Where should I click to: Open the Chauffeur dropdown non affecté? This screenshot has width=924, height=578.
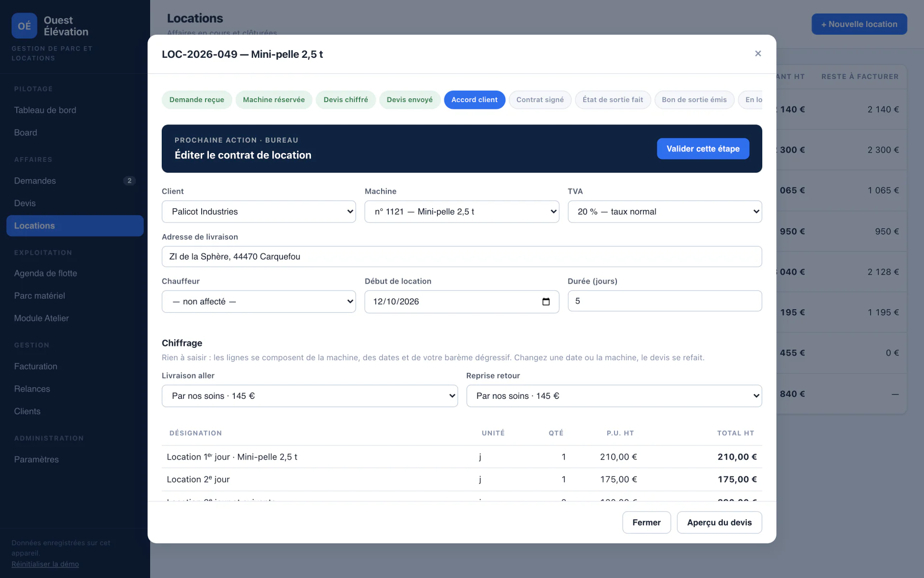[259, 302]
